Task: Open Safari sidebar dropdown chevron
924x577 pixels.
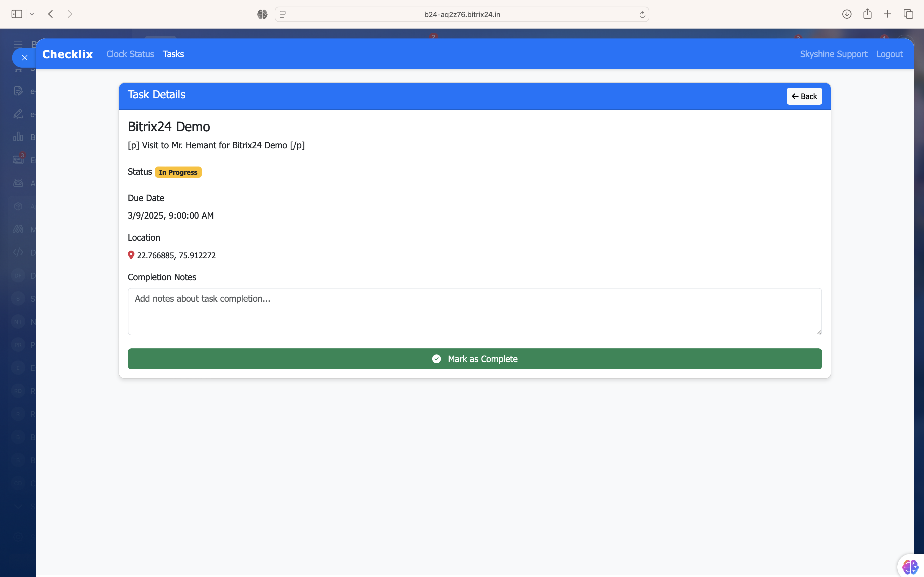Action: [x=32, y=14]
